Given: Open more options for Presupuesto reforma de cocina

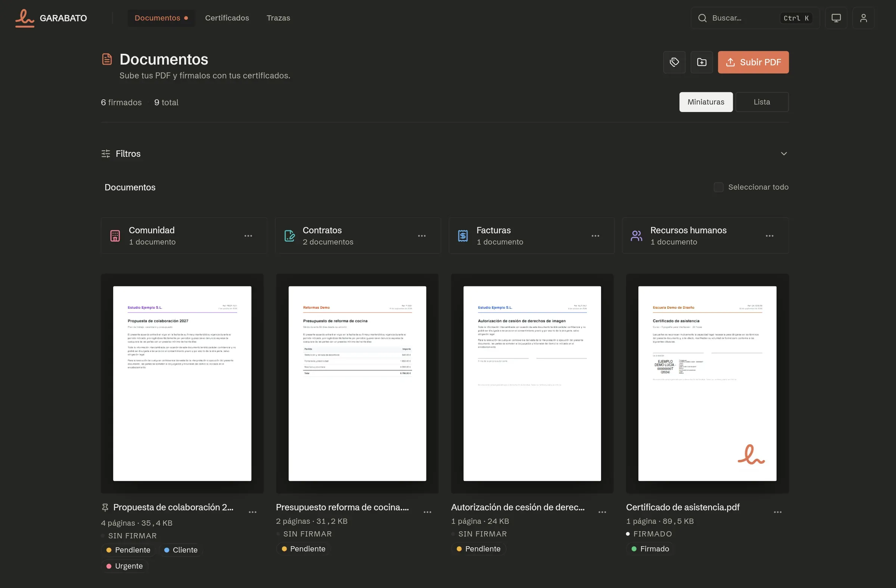Looking at the screenshot, I should click(x=427, y=512).
